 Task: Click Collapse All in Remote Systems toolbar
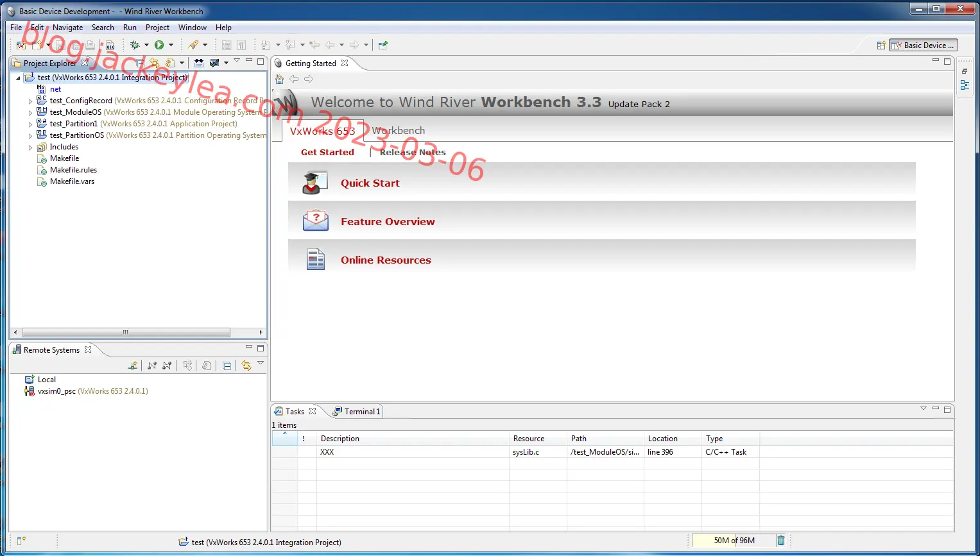tap(227, 366)
